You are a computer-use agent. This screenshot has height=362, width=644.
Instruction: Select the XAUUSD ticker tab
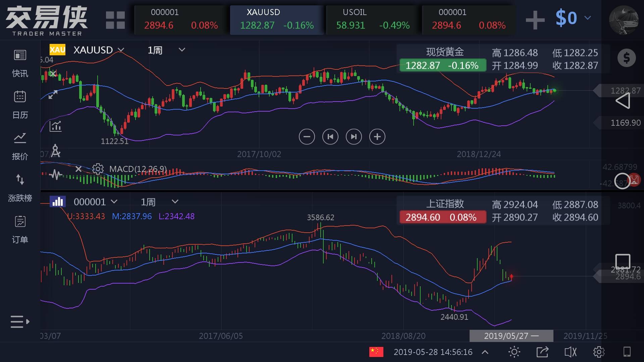click(276, 19)
